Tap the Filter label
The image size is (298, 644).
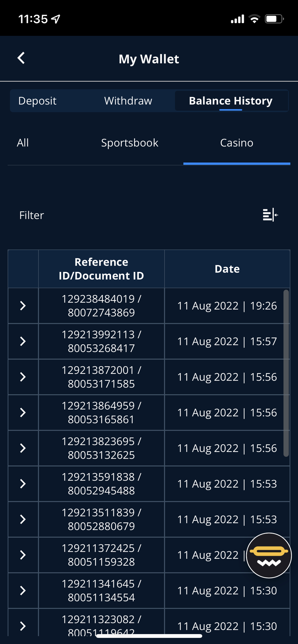[31, 215]
